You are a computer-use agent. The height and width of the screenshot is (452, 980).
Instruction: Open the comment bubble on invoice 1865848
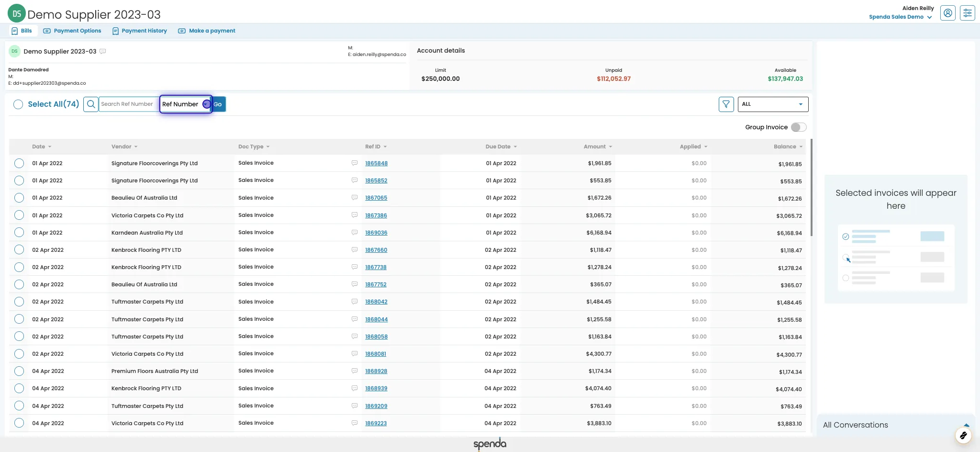coord(354,163)
